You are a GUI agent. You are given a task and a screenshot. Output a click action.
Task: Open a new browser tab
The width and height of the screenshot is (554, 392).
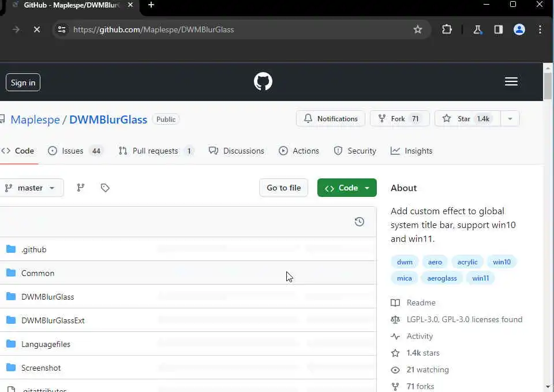click(151, 5)
